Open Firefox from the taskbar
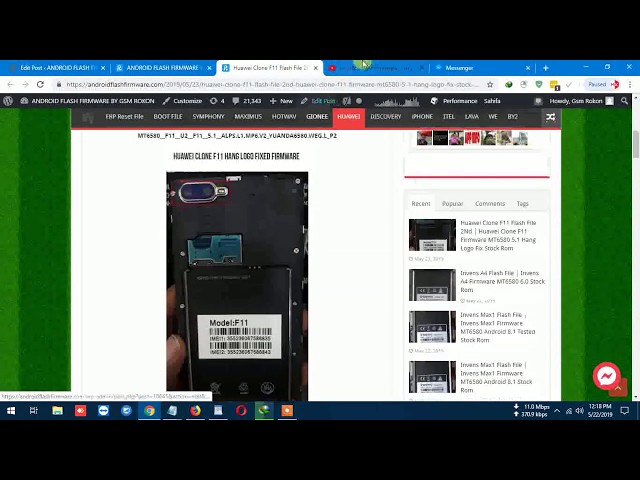Screen dimensions: 640x480 tap(195, 411)
